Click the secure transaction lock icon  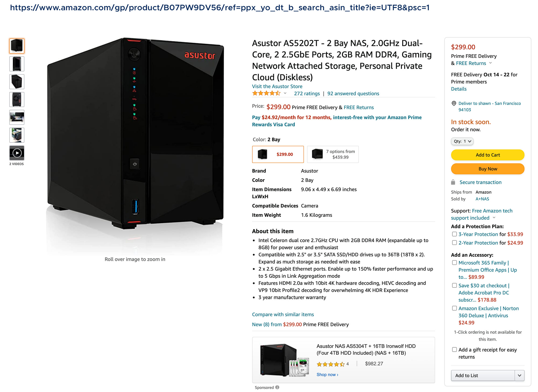click(x=453, y=182)
